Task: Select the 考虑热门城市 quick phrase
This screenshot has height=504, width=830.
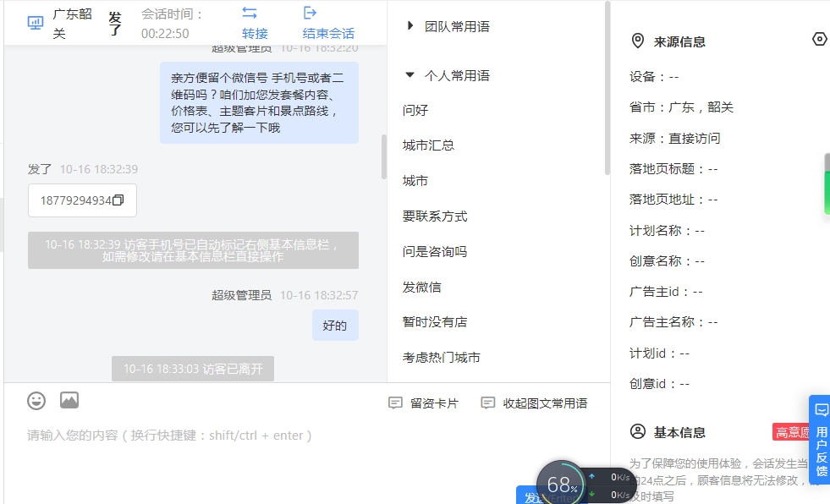Action: 441,358
